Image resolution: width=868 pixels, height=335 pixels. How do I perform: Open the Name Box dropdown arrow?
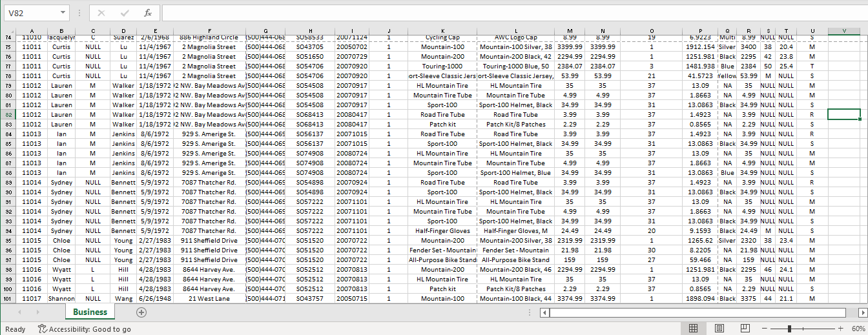click(x=63, y=13)
